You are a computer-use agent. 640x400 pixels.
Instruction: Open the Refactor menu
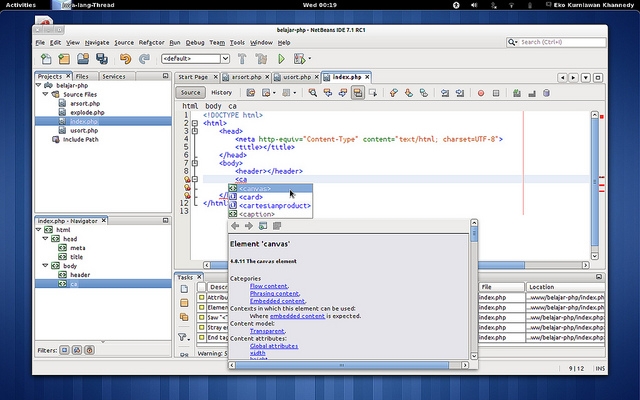(x=152, y=43)
